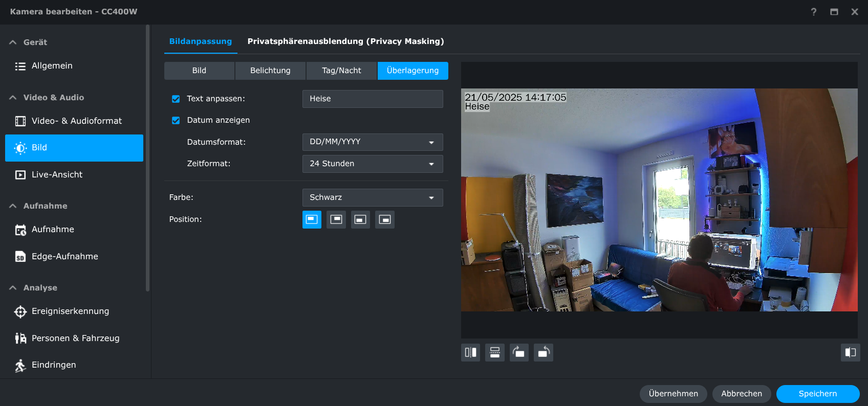Click the compare view icon below the preview
Image resolution: width=868 pixels, height=406 pixels.
coord(850,352)
